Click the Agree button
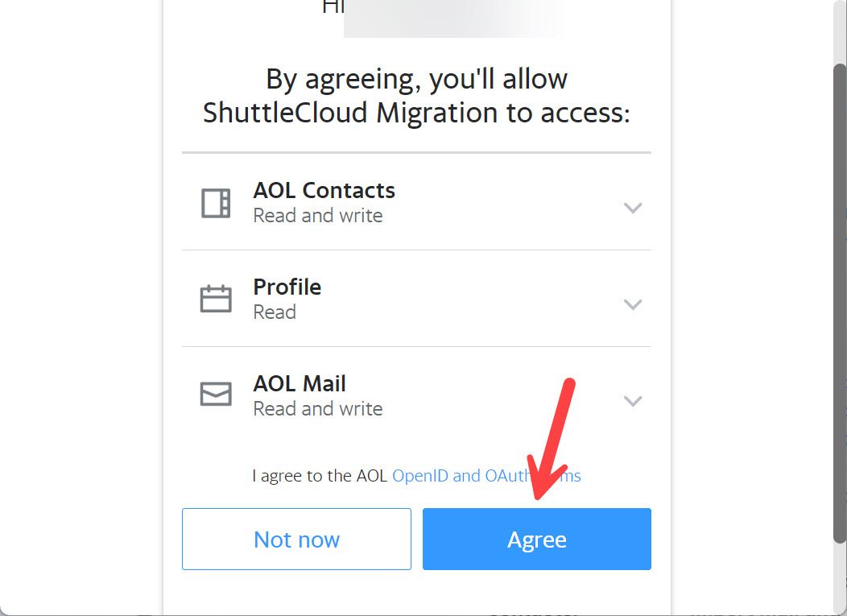The width and height of the screenshot is (847, 616). pos(536,539)
